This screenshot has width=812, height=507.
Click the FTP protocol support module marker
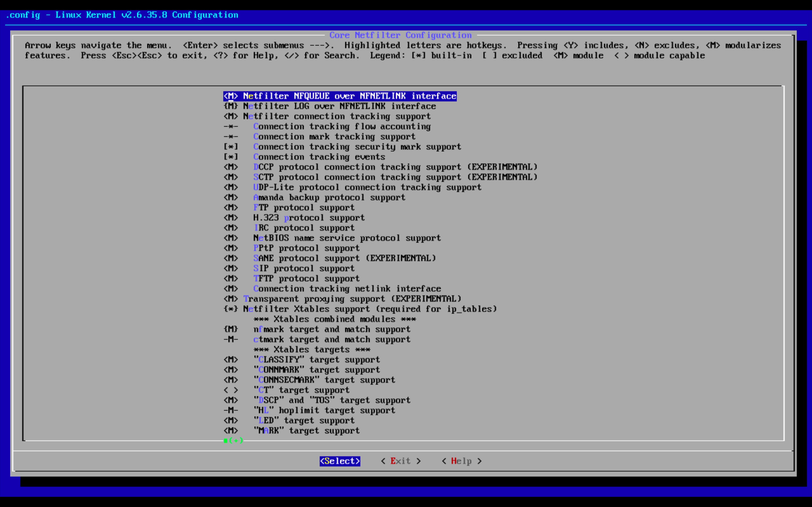pyautogui.click(x=231, y=208)
